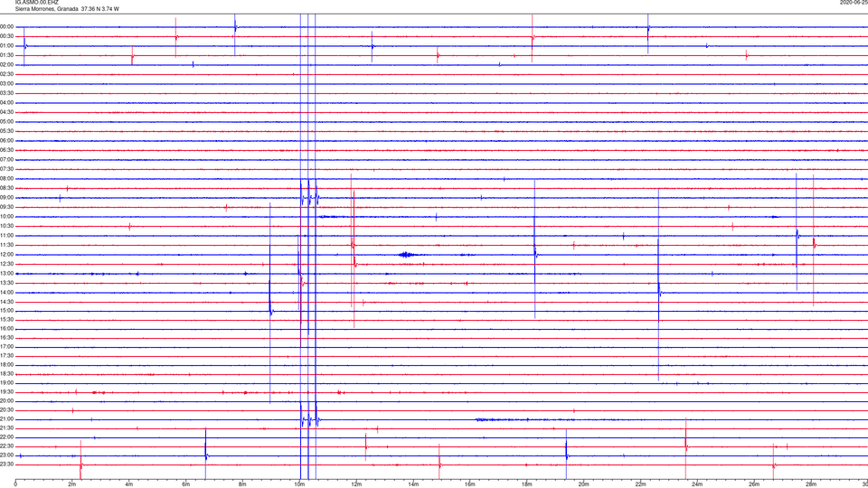The width and height of the screenshot is (868, 488).
Task: Click the 23:00 time label
Action: point(6,455)
